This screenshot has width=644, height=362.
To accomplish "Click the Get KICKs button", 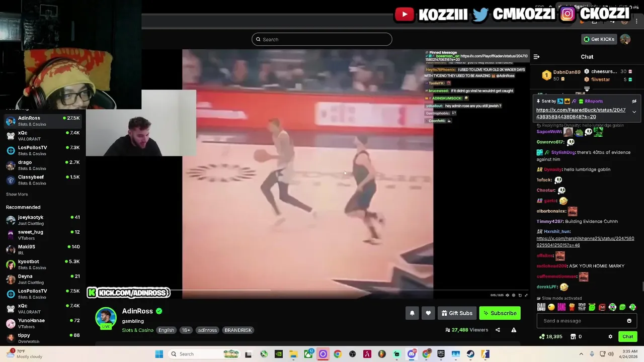I will (599, 39).
